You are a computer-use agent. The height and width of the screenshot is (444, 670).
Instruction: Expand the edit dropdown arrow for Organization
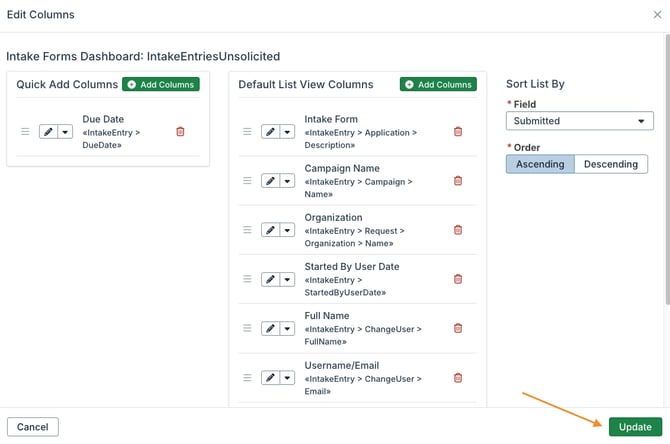[x=288, y=230]
